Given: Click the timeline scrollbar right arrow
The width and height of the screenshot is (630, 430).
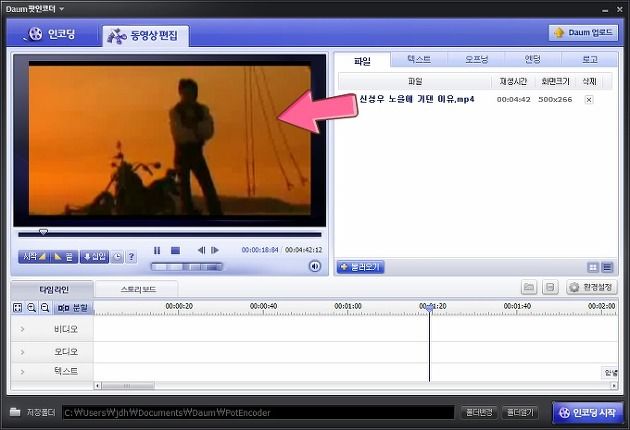Looking at the screenshot, I should click(614, 386).
